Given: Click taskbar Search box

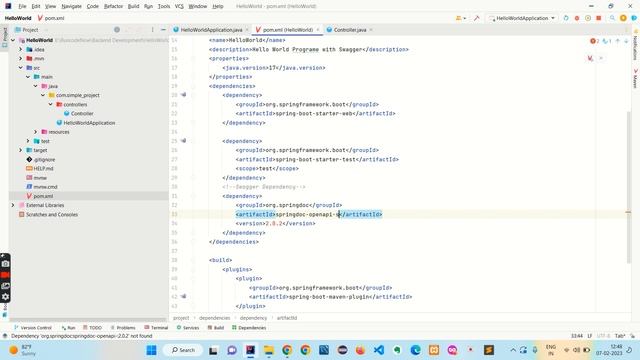Looking at the screenshot, I should point(183,350).
